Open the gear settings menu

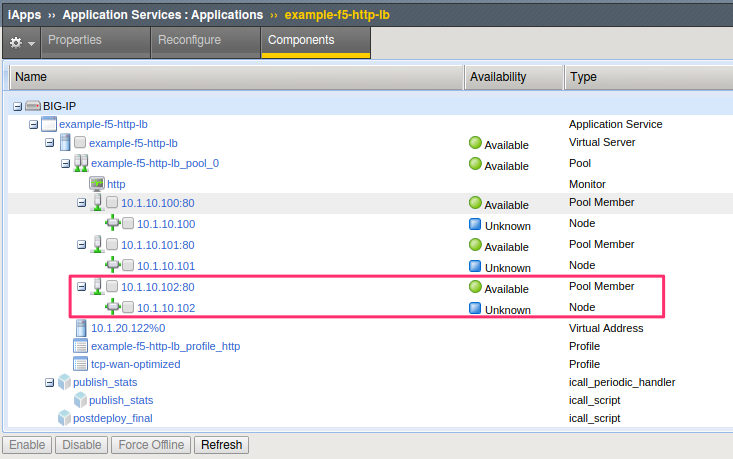pos(22,43)
